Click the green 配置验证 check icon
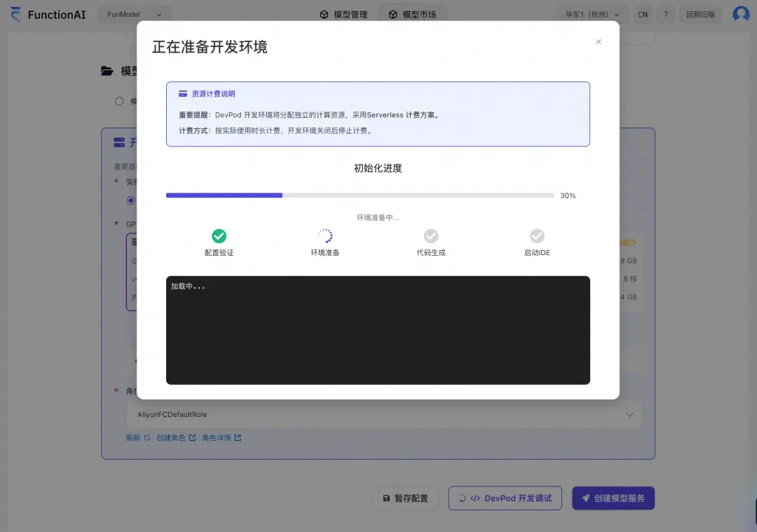The height and width of the screenshot is (532, 757). 219,236
